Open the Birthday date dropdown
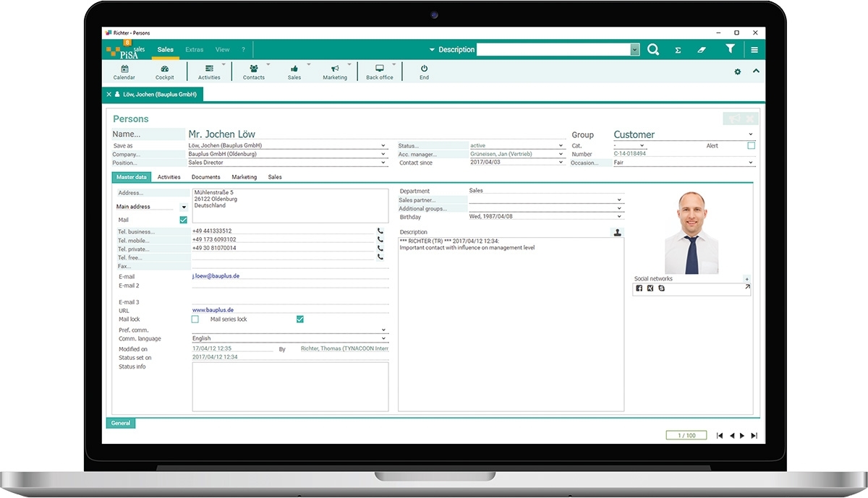 [x=619, y=216]
